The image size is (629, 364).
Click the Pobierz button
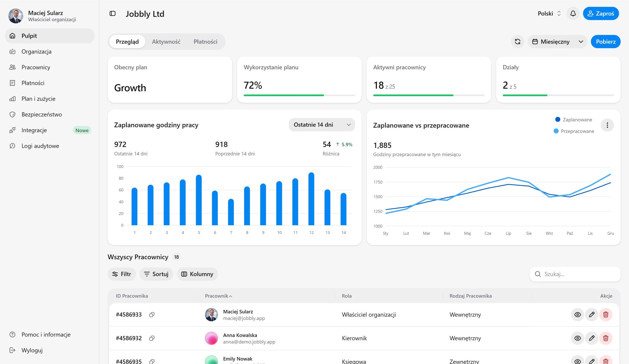click(x=606, y=42)
